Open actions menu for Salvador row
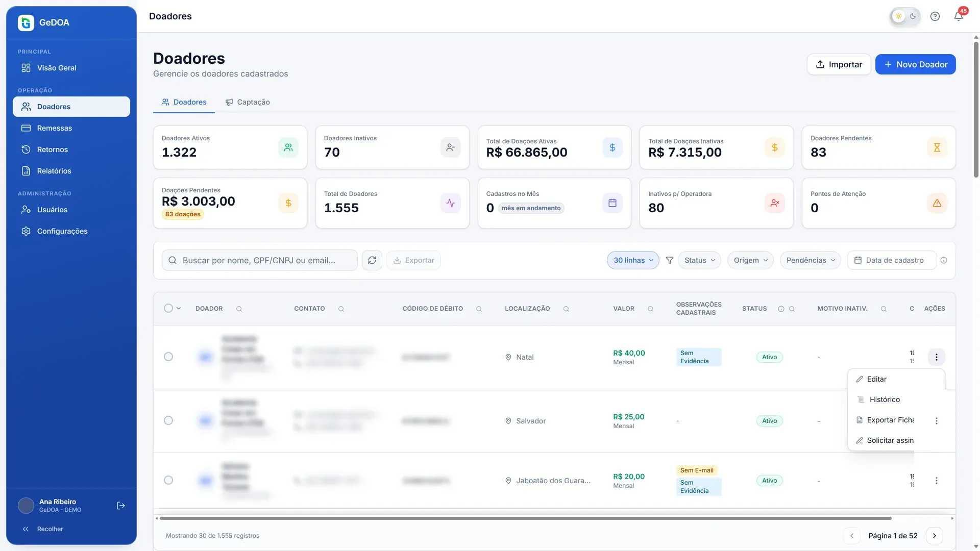Screen dimensions: 980x551 coord(936,421)
